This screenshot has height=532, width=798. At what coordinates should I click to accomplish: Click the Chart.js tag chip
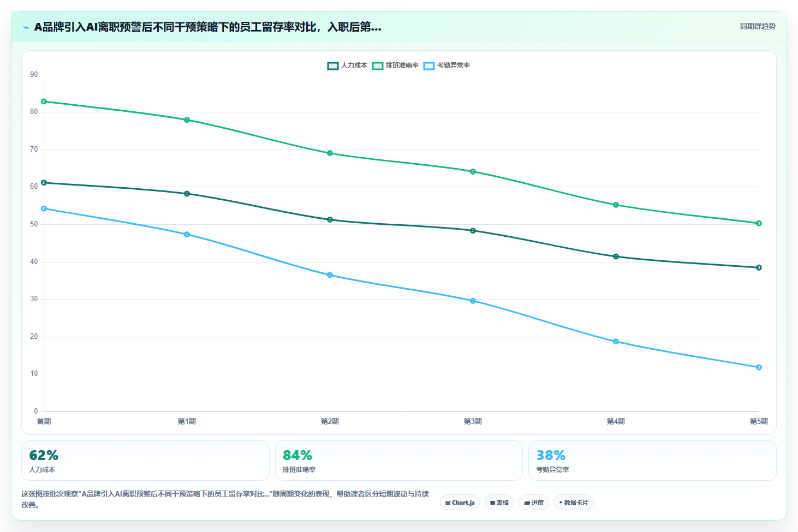(460, 503)
